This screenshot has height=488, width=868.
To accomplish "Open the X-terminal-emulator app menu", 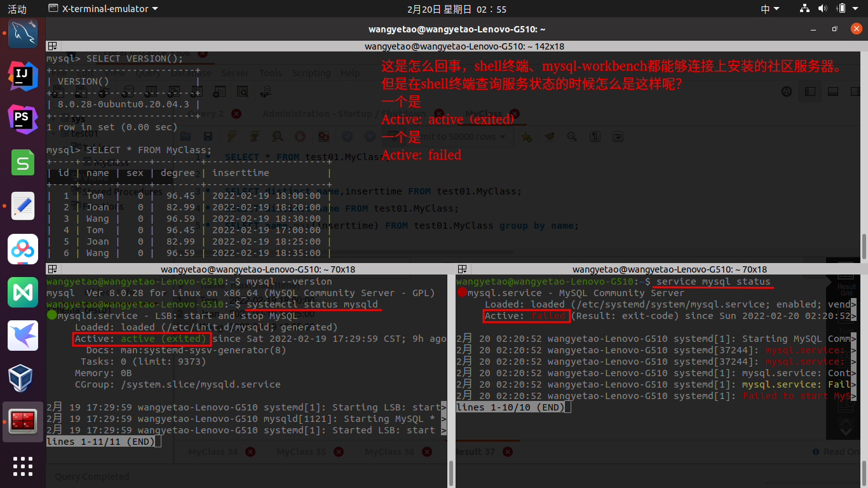I will pyautogui.click(x=103, y=9).
